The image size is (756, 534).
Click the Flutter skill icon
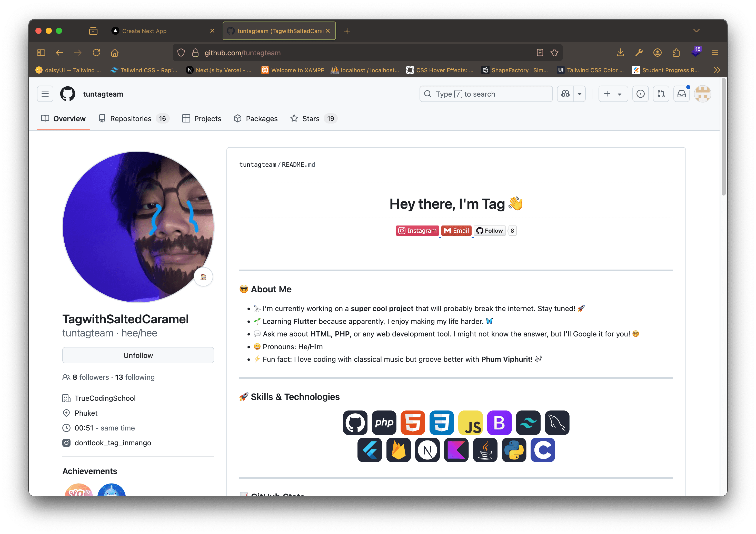(x=370, y=450)
